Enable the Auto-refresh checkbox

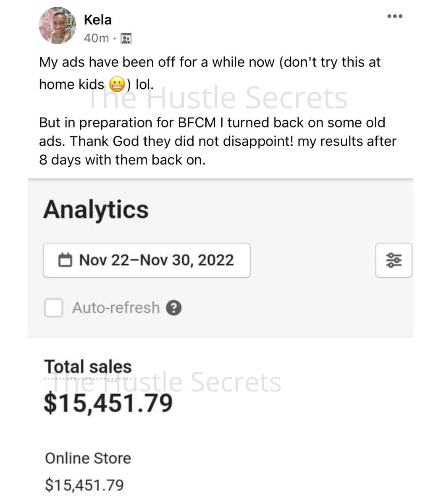click(x=54, y=308)
